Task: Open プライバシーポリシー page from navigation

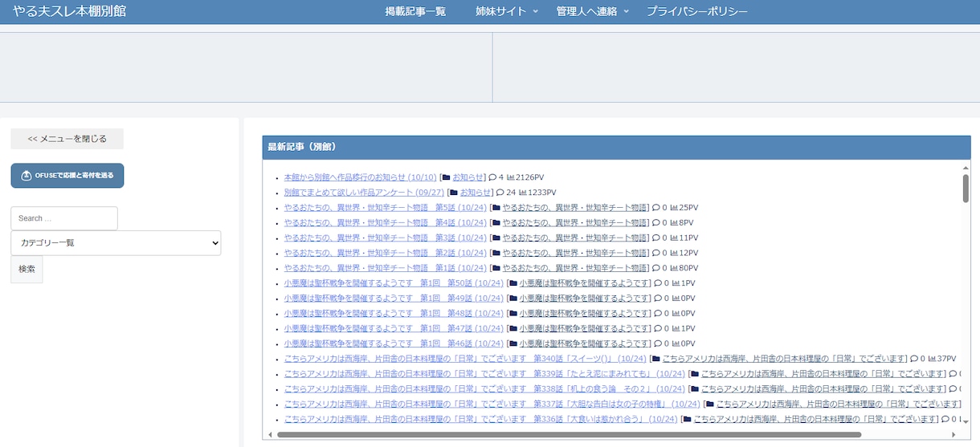Action: [x=697, y=11]
